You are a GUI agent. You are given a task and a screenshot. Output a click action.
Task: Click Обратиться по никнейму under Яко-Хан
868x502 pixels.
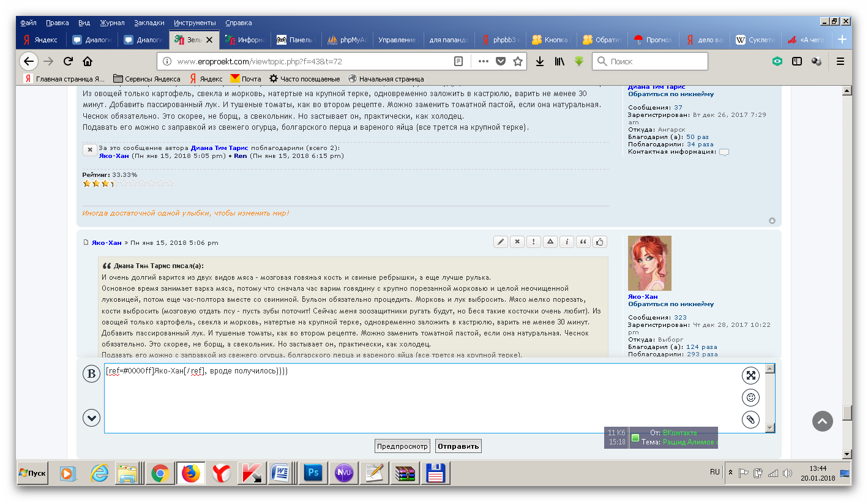click(671, 304)
